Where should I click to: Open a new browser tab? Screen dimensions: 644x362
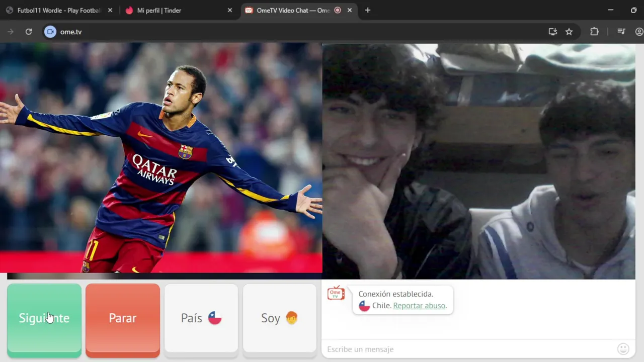point(368,10)
